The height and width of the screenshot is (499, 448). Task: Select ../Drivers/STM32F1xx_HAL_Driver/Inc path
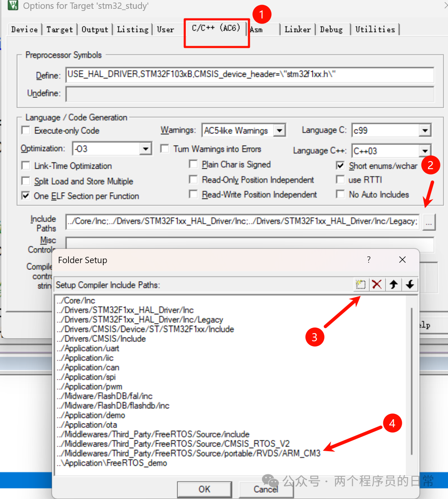(x=125, y=310)
